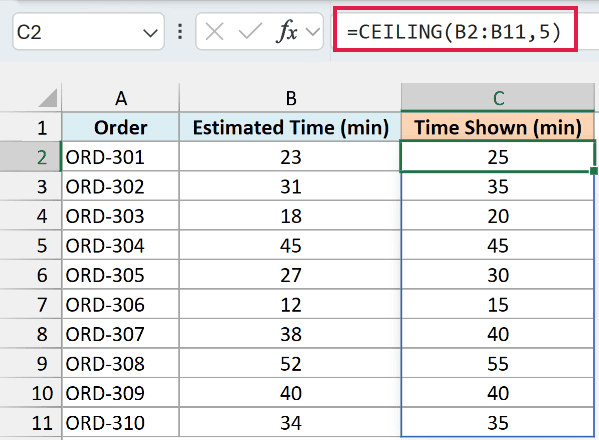
Task: Click time shown 35 in row 3
Action: [498, 186]
